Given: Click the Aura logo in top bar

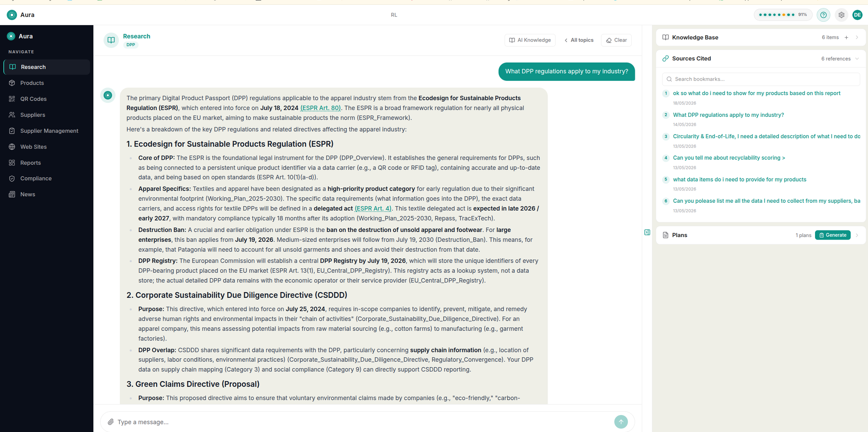Looking at the screenshot, I should click(x=12, y=15).
